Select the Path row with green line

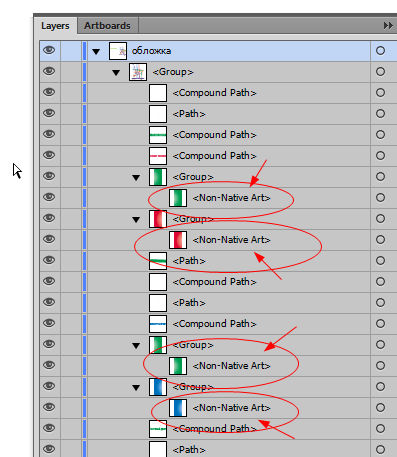189,261
